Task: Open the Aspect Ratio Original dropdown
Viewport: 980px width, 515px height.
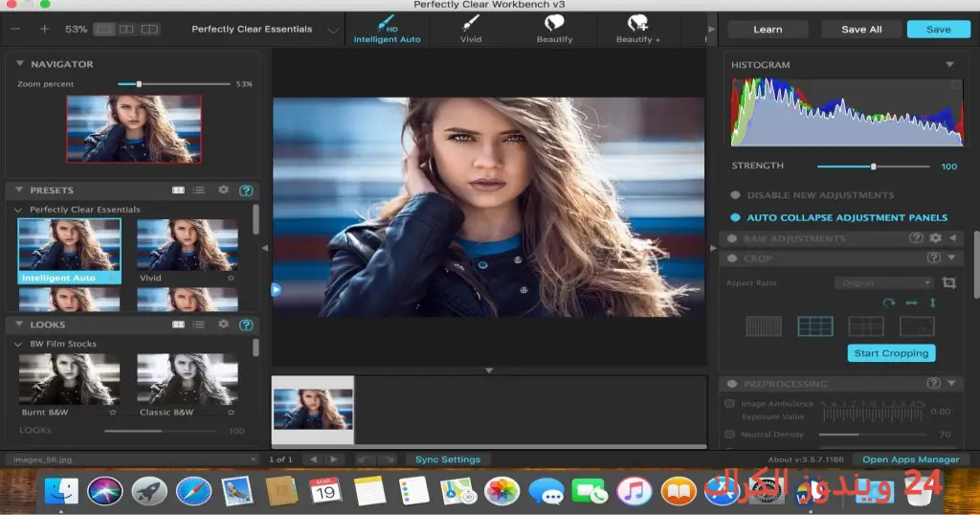Action: 883,283
